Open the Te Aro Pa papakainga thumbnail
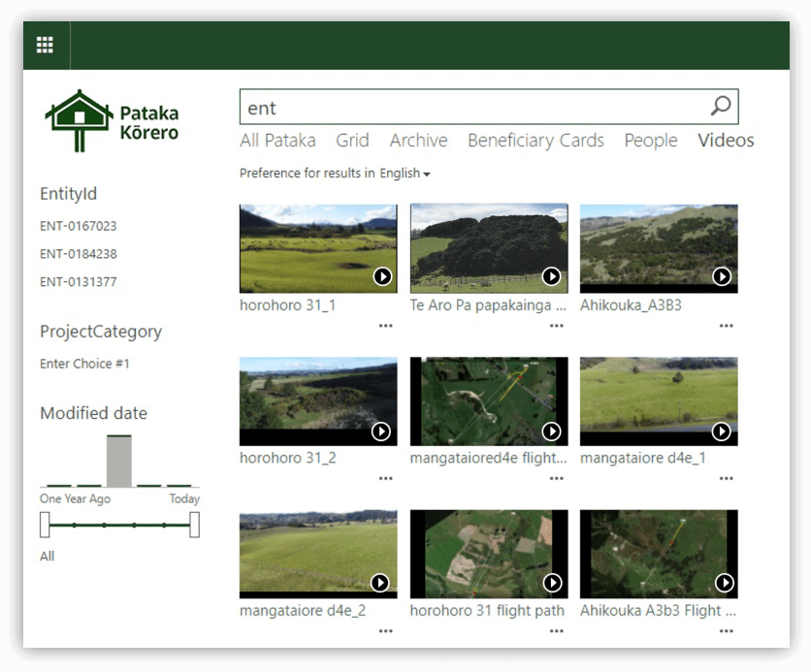 pos(489,248)
